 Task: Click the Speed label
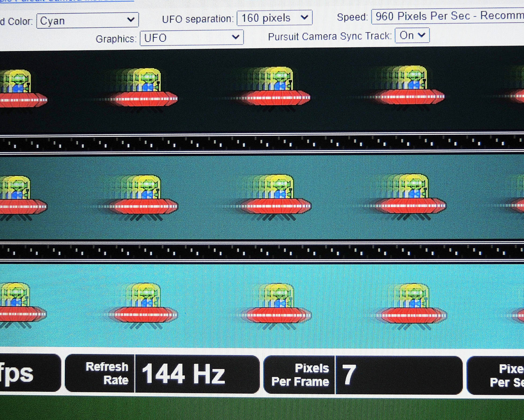tap(352, 17)
